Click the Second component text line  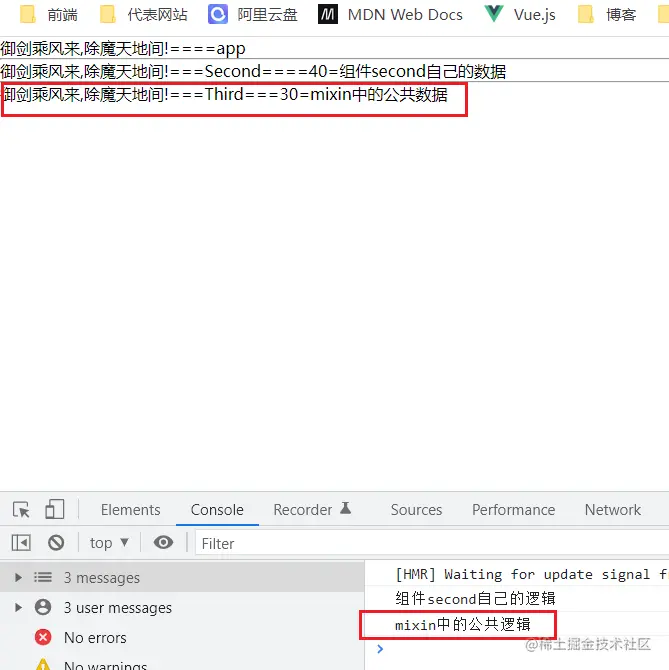click(x=253, y=71)
